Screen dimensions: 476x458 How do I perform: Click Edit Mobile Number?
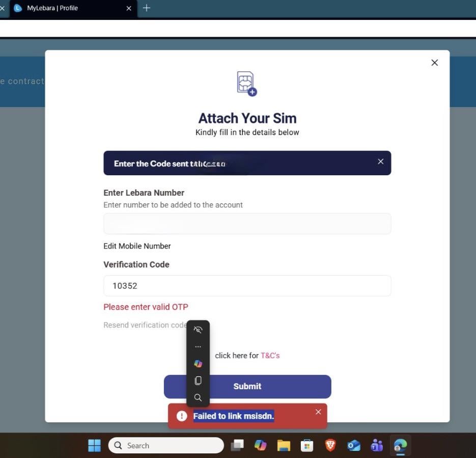[137, 246]
